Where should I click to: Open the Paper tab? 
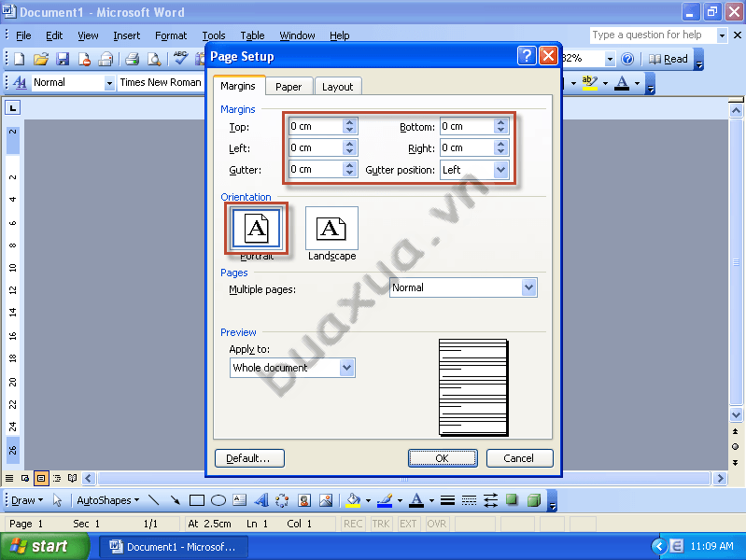pos(289,87)
